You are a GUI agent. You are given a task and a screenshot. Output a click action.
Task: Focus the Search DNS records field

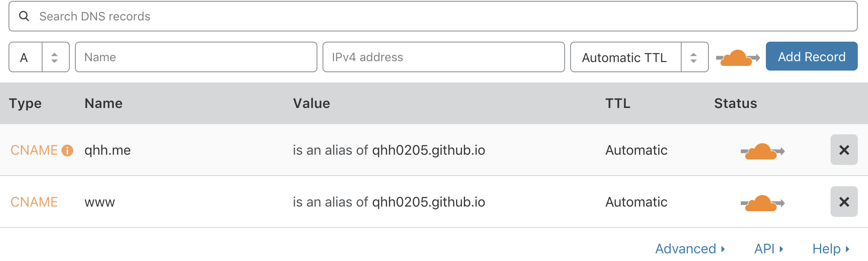click(x=433, y=16)
